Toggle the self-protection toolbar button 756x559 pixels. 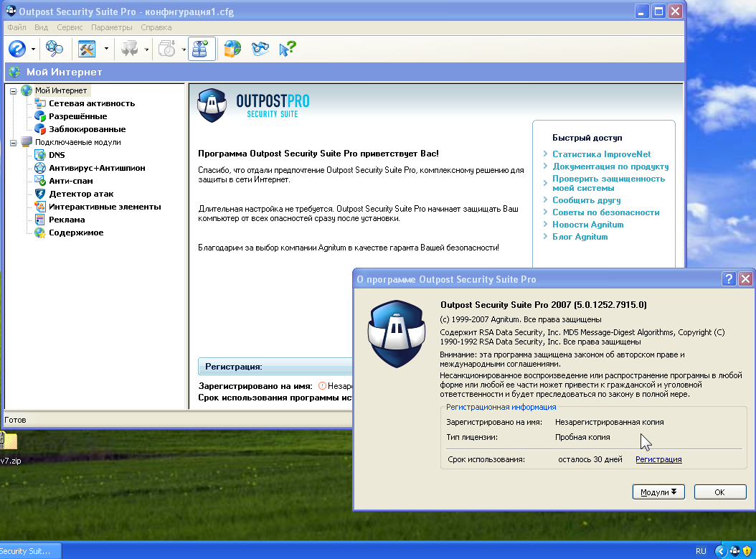(x=201, y=50)
